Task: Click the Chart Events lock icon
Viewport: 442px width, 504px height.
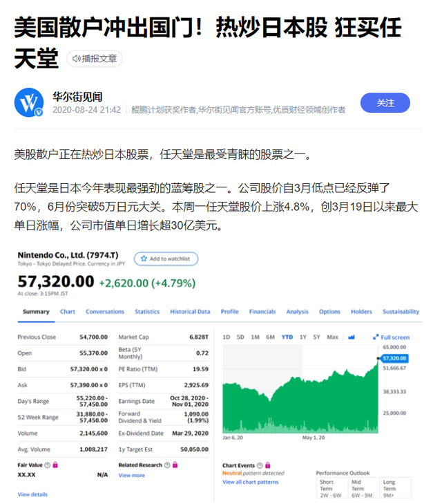Action: click(268, 465)
